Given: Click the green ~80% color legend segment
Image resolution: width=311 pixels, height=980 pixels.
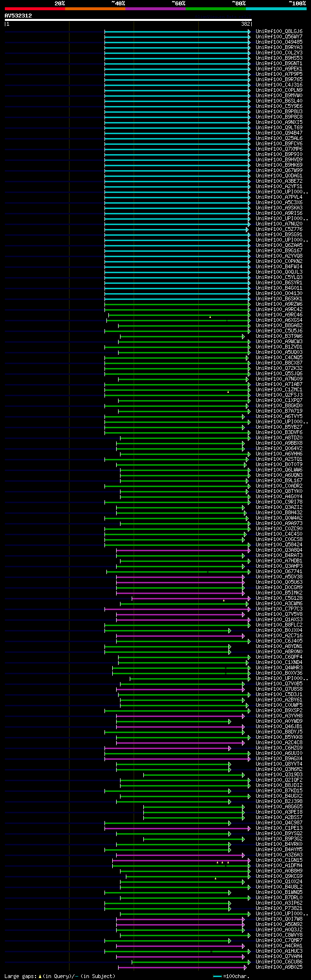Looking at the screenshot, I should pyautogui.click(x=216, y=9).
